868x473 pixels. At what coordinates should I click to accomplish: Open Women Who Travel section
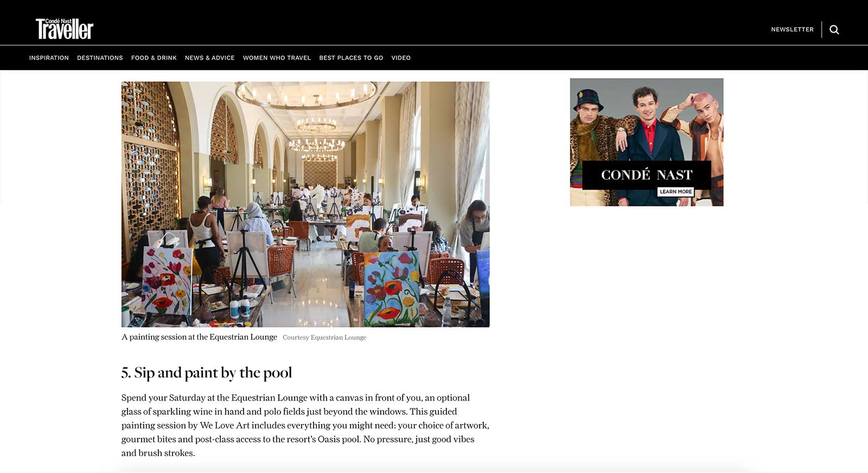277,58
